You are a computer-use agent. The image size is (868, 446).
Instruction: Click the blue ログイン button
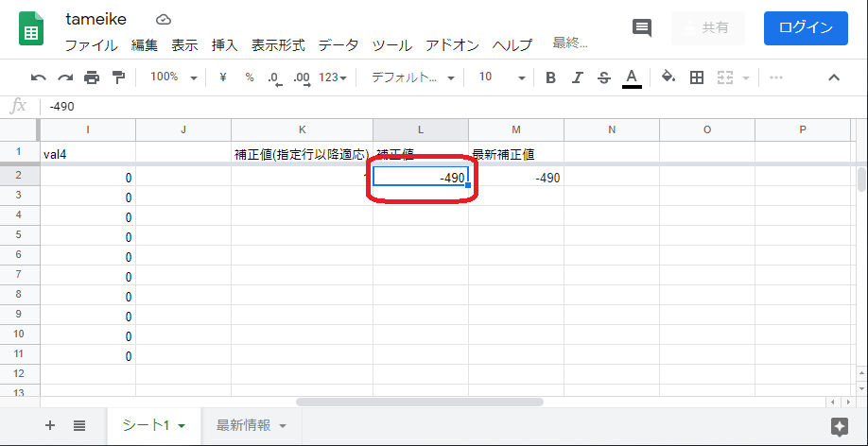806,27
